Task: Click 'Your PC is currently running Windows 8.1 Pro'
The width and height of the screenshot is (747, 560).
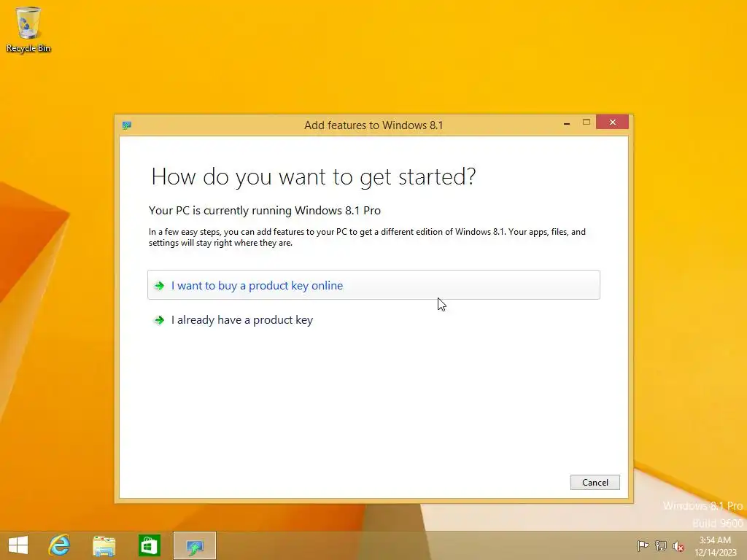Action: click(x=264, y=211)
